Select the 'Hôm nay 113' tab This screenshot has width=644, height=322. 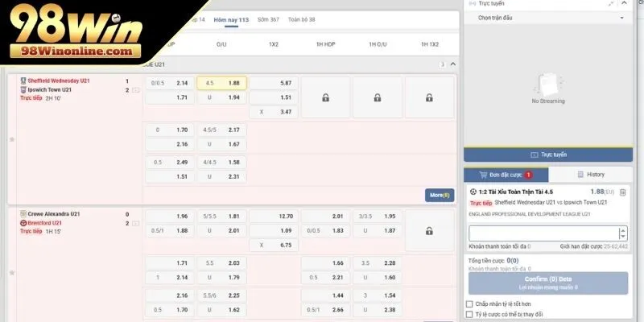tap(231, 19)
